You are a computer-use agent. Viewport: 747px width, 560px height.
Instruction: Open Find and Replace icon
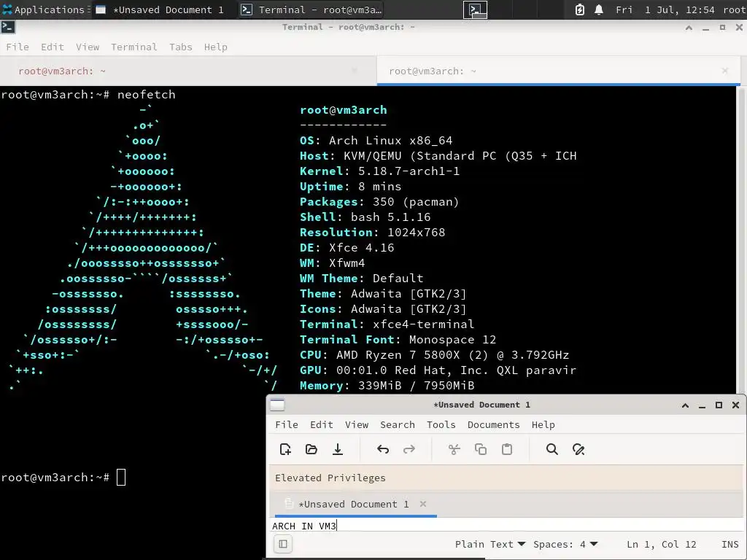click(x=578, y=449)
